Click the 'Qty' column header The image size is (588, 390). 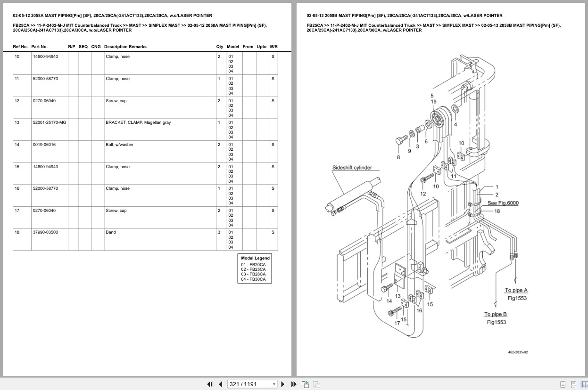[x=220, y=47]
